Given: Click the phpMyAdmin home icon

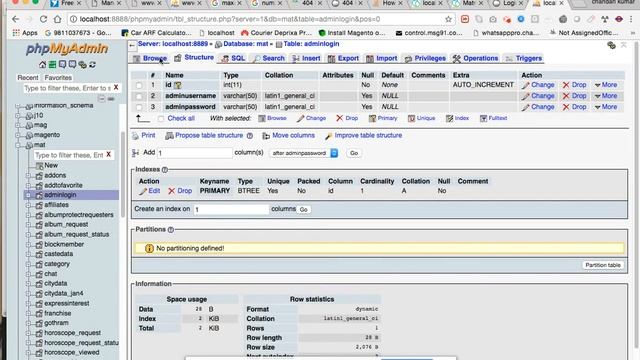Looking at the screenshot, I should [42, 64].
